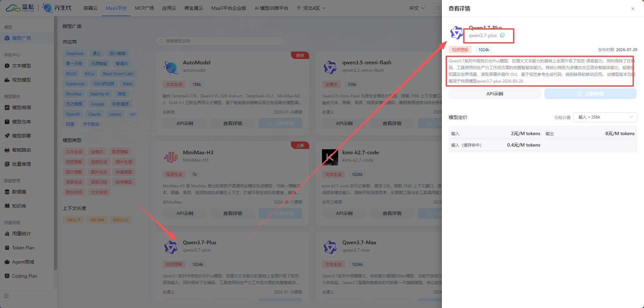Click the sidebar vertical scrollbar
Viewport: 644px width, 308px height.
(56, 143)
